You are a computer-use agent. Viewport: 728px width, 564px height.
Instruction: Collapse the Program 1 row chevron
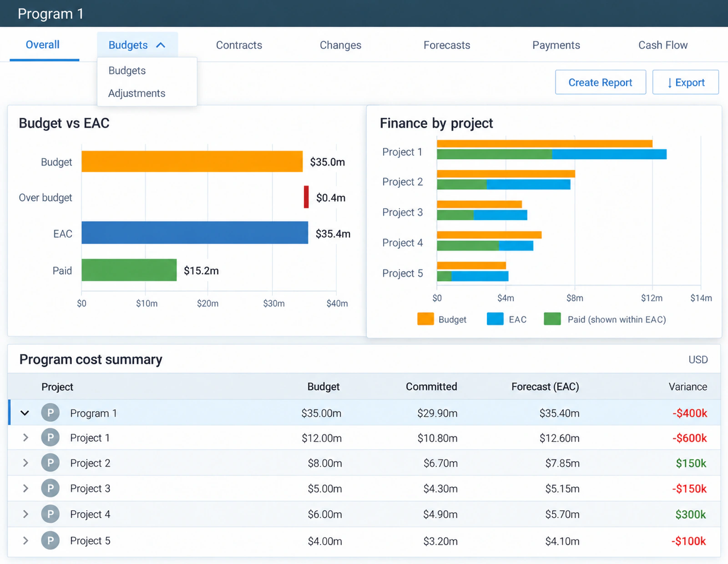pyautogui.click(x=25, y=413)
